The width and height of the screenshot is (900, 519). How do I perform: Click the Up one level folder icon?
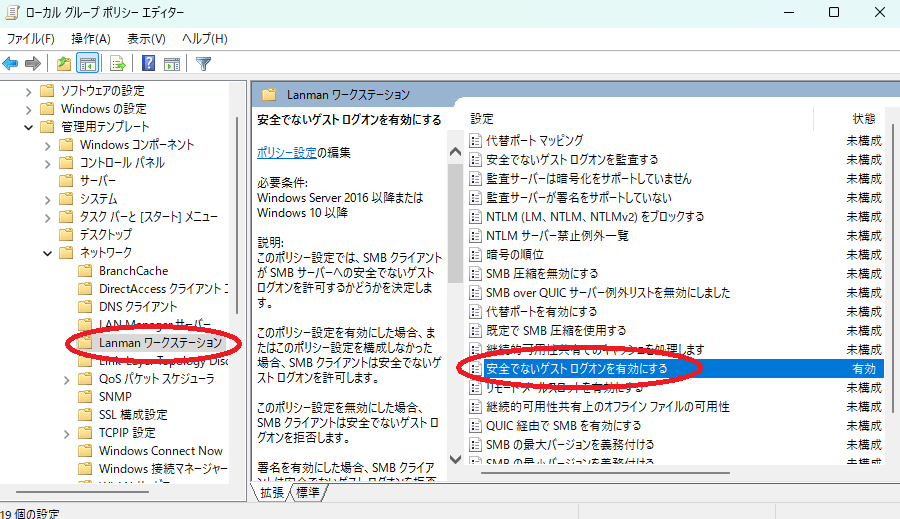click(64, 64)
